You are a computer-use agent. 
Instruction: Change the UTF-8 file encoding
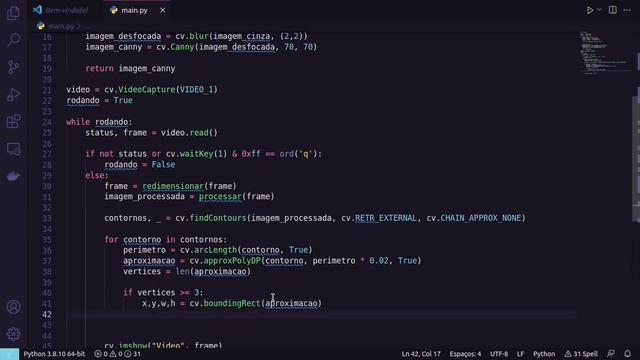[499, 354]
